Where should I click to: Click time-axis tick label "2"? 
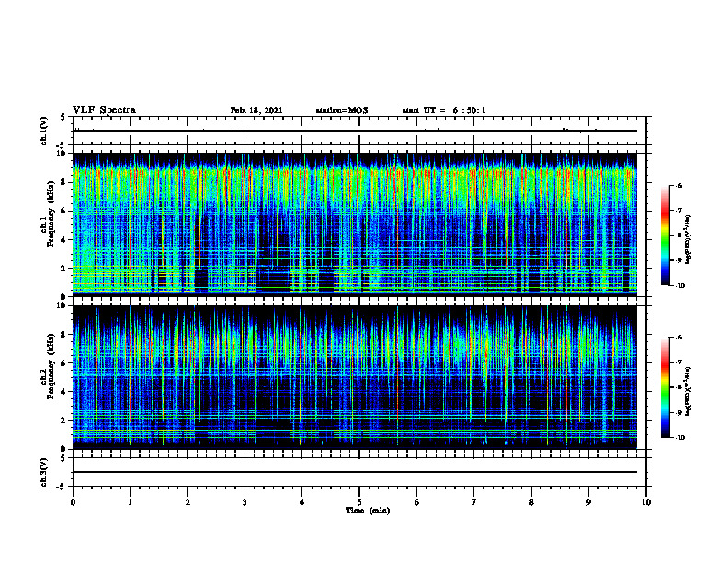tap(188, 502)
